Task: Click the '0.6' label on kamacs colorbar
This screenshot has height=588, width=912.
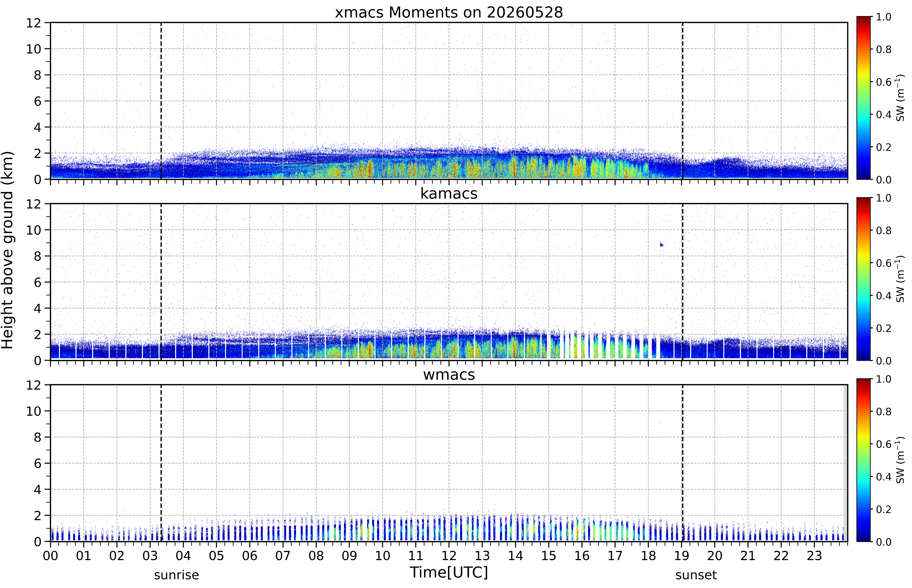Action: click(884, 263)
